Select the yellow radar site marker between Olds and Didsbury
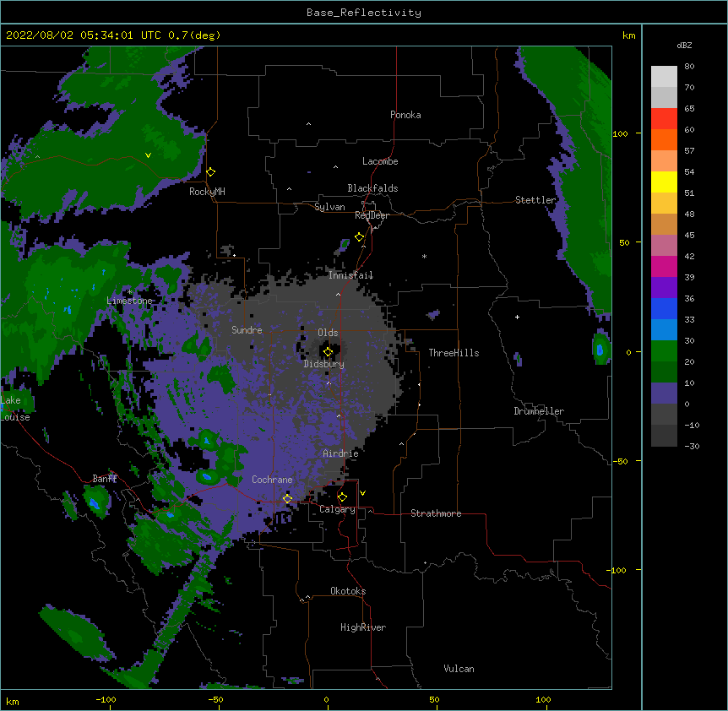The height and width of the screenshot is (711, 728). [x=328, y=352]
